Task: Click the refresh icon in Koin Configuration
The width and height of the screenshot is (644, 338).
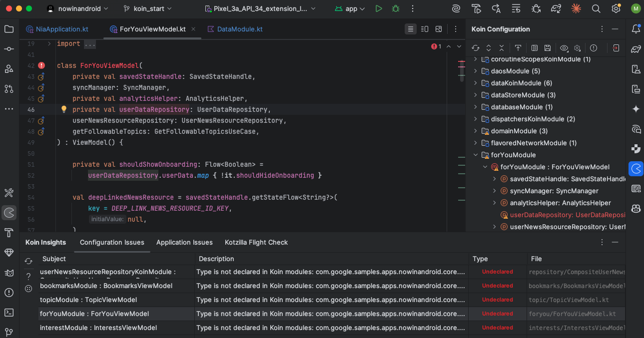Action: click(476, 48)
